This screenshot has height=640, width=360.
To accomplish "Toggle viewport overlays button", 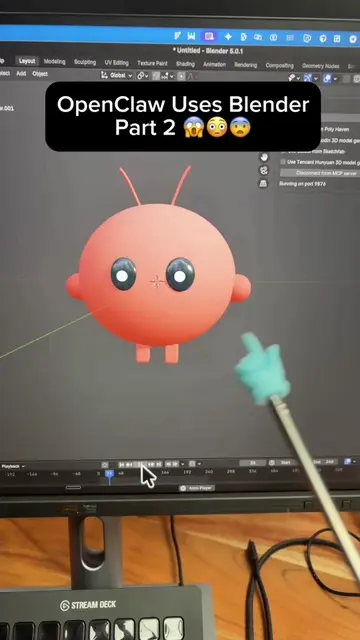I will tap(327, 78).
